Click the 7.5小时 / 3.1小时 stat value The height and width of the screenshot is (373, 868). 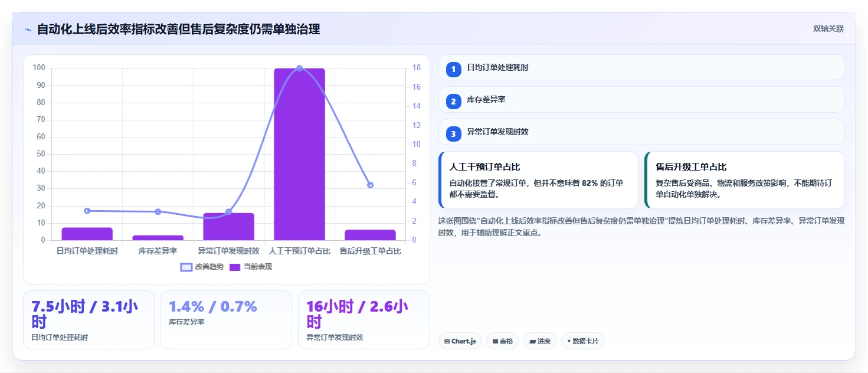(85, 314)
